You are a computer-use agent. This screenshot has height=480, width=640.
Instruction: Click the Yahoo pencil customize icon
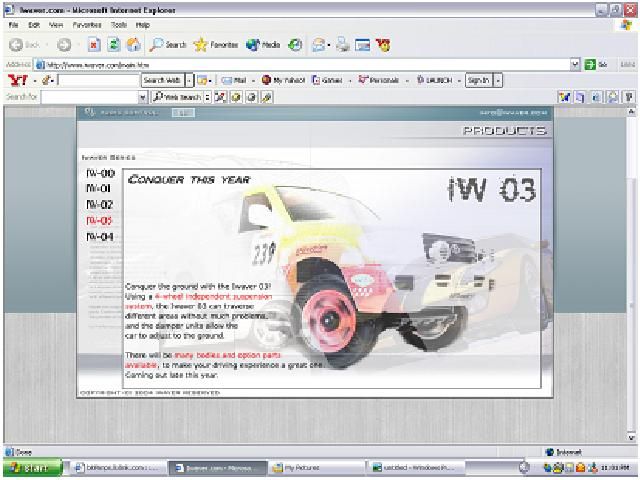pyautogui.click(x=46, y=80)
